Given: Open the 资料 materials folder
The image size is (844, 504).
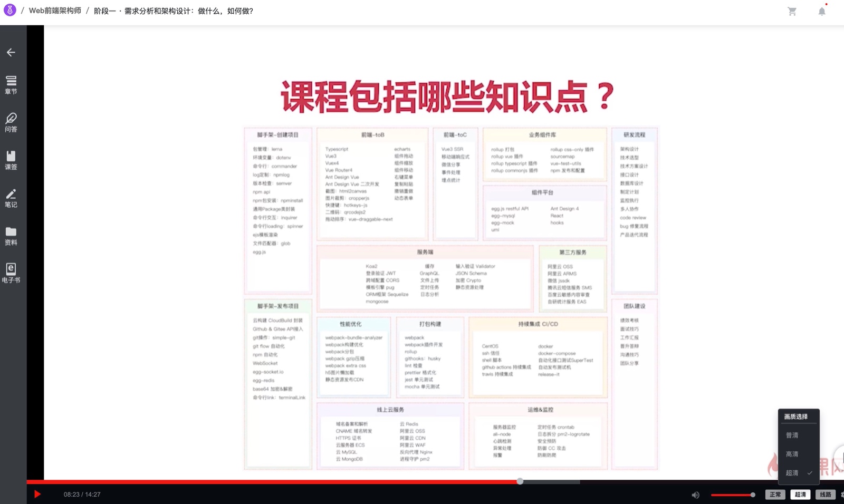Looking at the screenshot, I should pos(11,236).
